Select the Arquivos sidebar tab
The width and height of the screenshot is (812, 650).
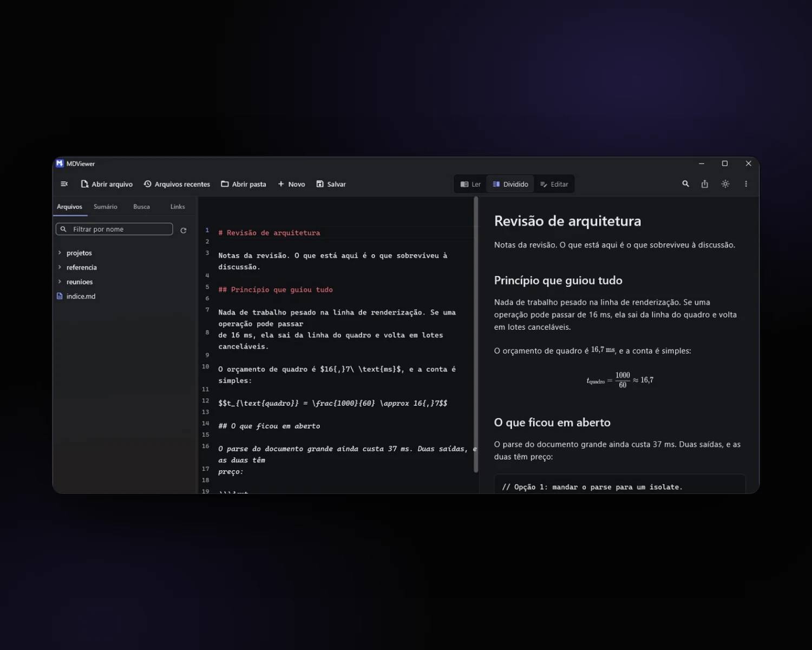point(70,207)
